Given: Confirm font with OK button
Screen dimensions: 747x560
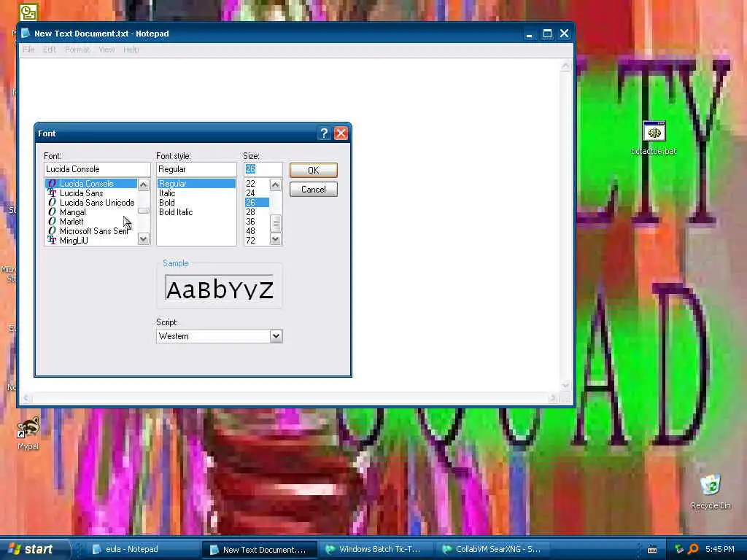Looking at the screenshot, I should tap(314, 171).
